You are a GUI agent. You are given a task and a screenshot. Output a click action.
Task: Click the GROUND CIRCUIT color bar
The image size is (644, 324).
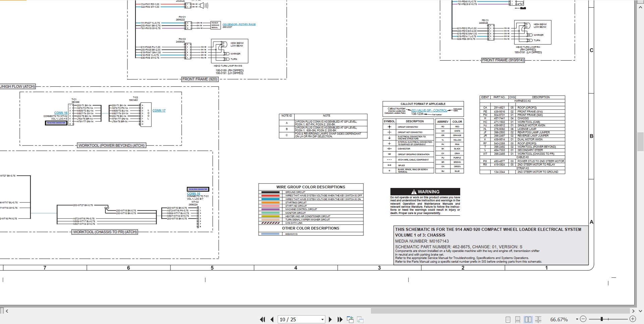[270, 192]
